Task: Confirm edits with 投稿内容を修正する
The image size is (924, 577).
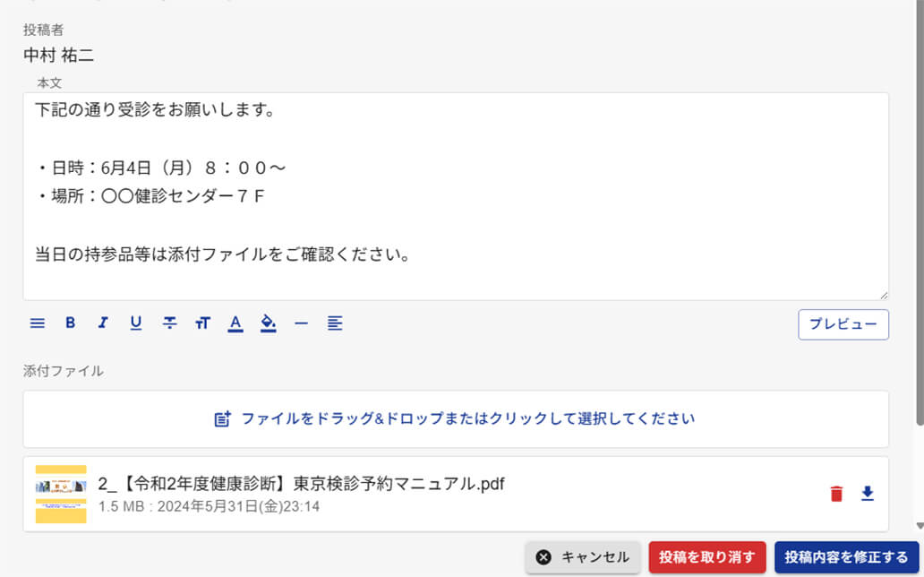Action: click(845, 556)
